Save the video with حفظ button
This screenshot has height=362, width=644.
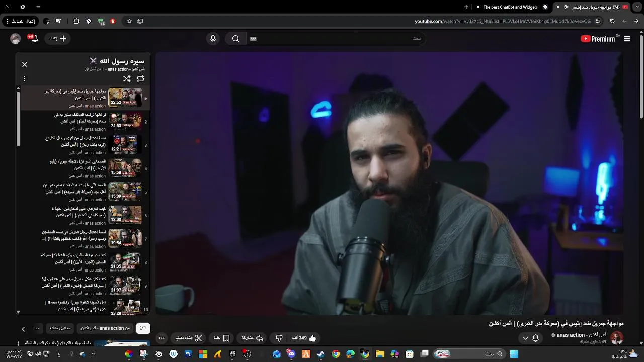click(x=222, y=338)
